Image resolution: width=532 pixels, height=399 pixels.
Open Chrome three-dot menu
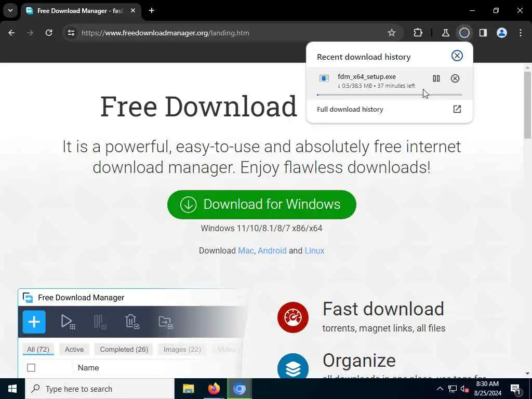click(x=521, y=33)
